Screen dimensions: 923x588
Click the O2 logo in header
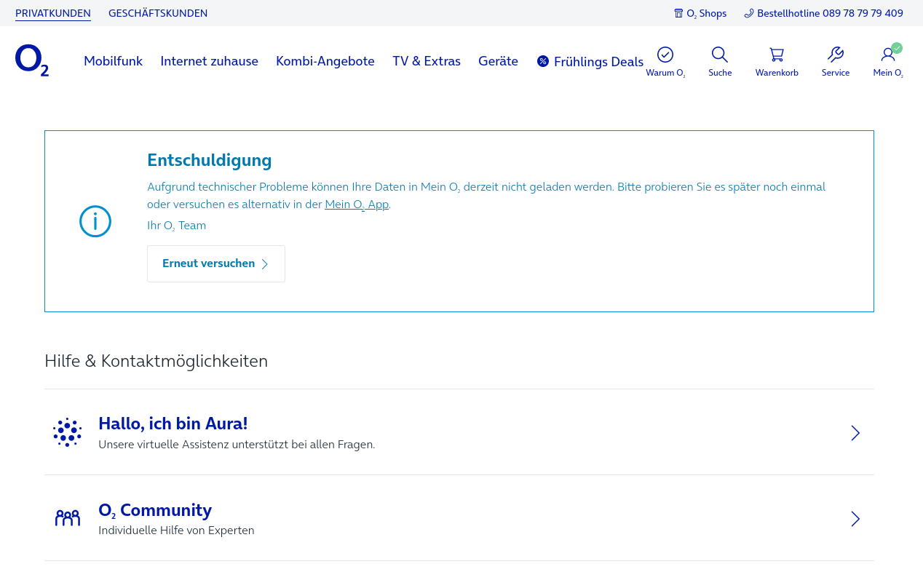[32, 60]
